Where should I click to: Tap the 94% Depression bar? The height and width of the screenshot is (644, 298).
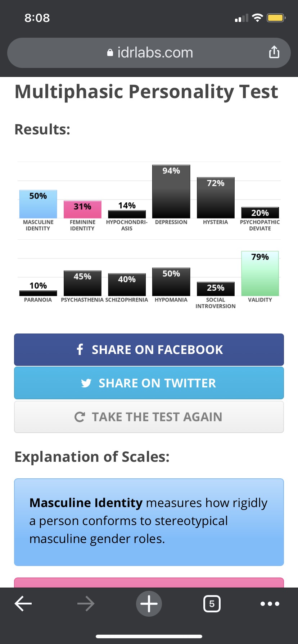tap(171, 192)
